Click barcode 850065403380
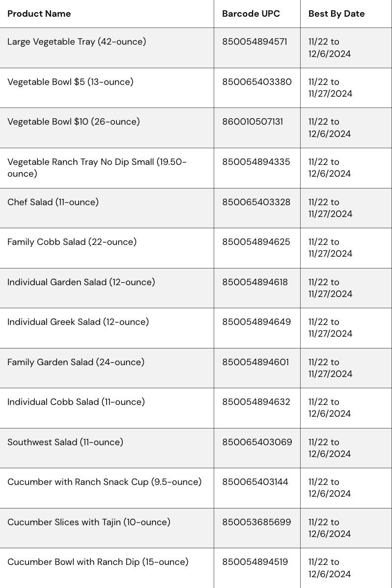392x588 pixels. tap(257, 82)
